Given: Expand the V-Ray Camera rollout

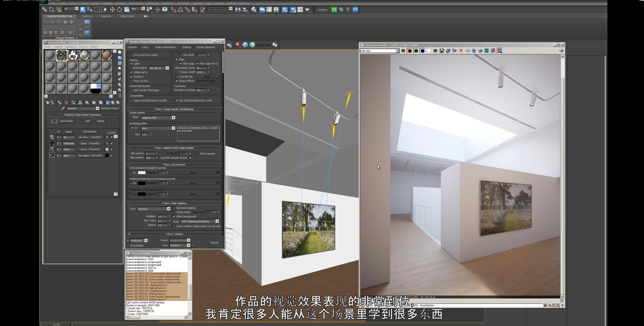Looking at the screenshot, I should pos(174,234).
